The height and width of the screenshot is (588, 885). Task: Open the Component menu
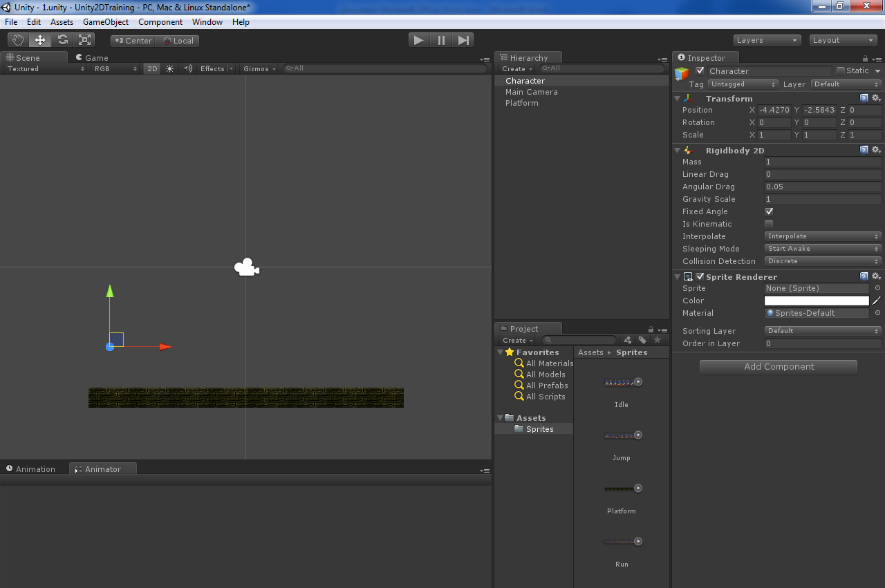(x=160, y=22)
